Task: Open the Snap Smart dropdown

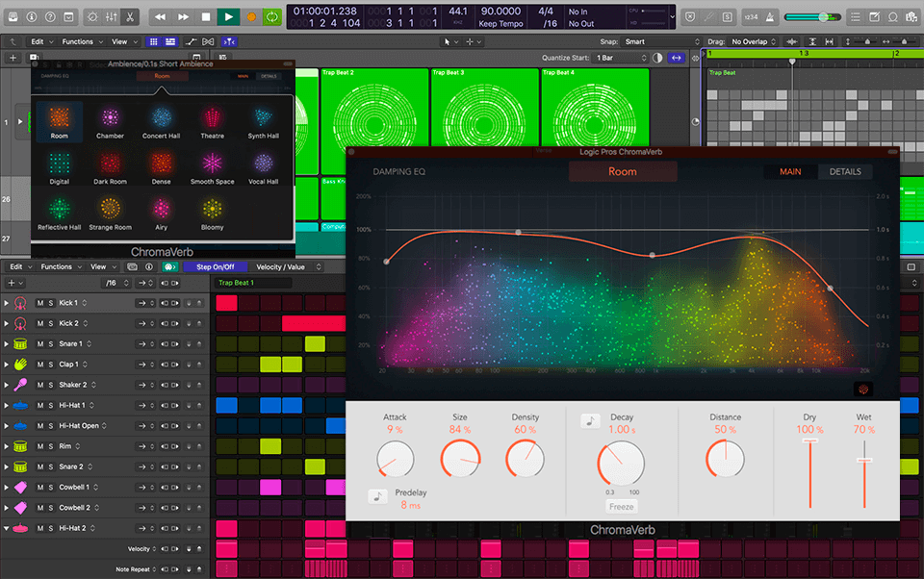Action: [x=661, y=41]
